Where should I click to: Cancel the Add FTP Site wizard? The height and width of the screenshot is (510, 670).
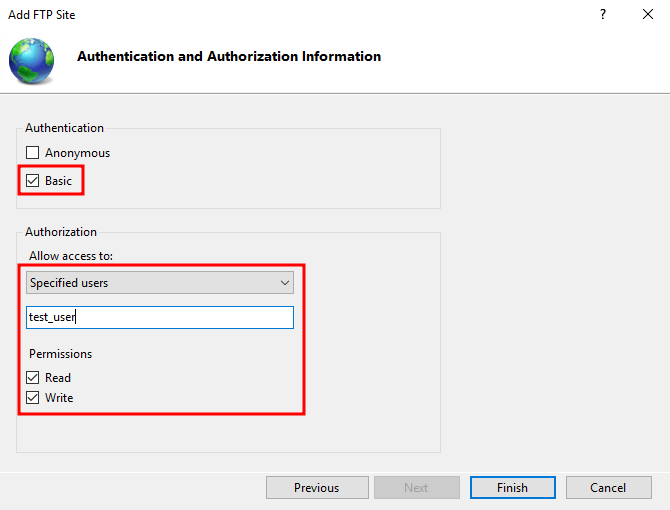click(609, 488)
